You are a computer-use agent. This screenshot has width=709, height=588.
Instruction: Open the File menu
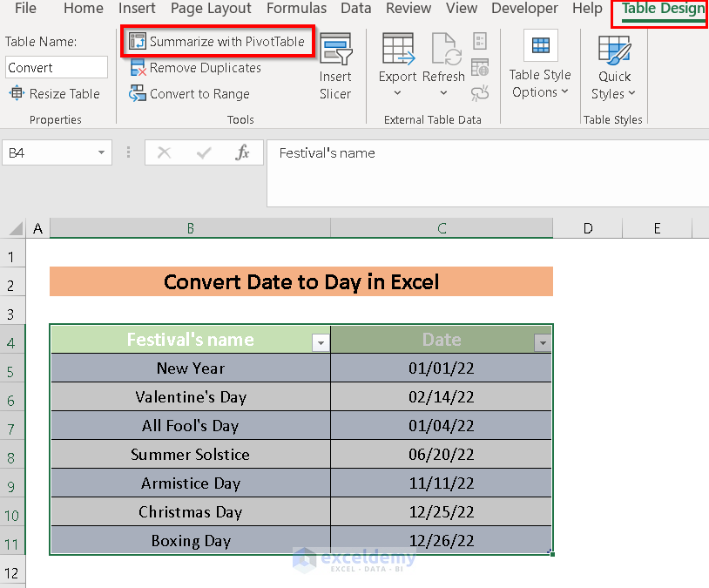pos(25,9)
